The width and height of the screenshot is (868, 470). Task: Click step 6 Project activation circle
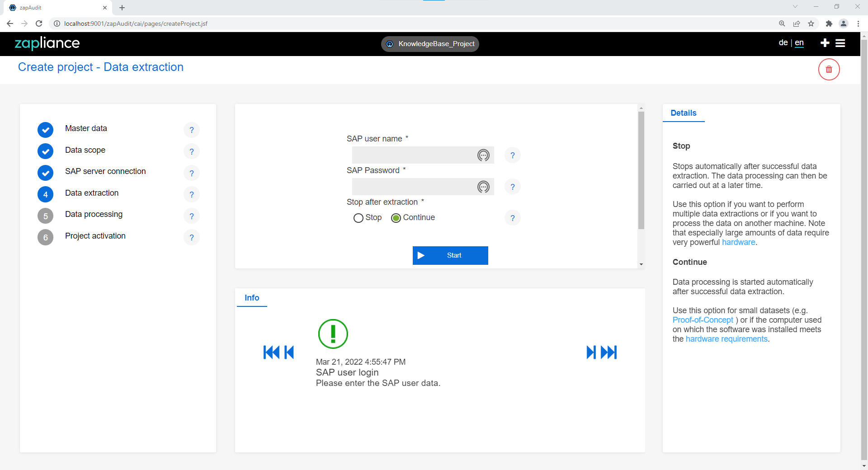45,237
